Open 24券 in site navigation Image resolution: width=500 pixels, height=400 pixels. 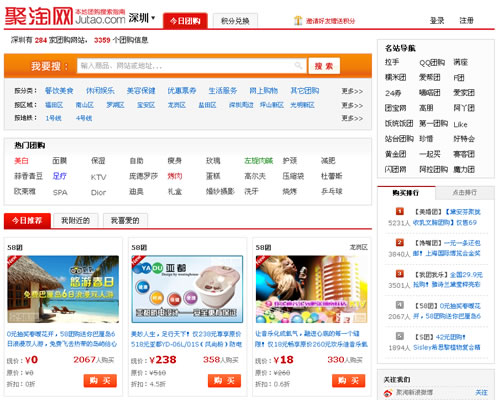(393, 93)
